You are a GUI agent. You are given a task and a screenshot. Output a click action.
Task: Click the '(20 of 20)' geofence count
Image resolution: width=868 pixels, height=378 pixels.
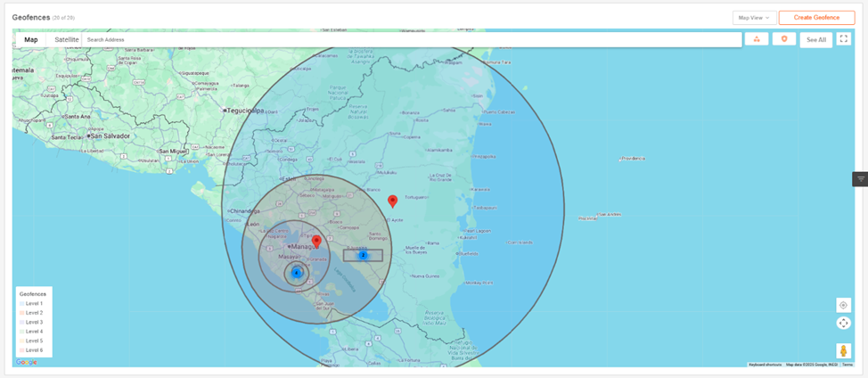coord(63,18)
